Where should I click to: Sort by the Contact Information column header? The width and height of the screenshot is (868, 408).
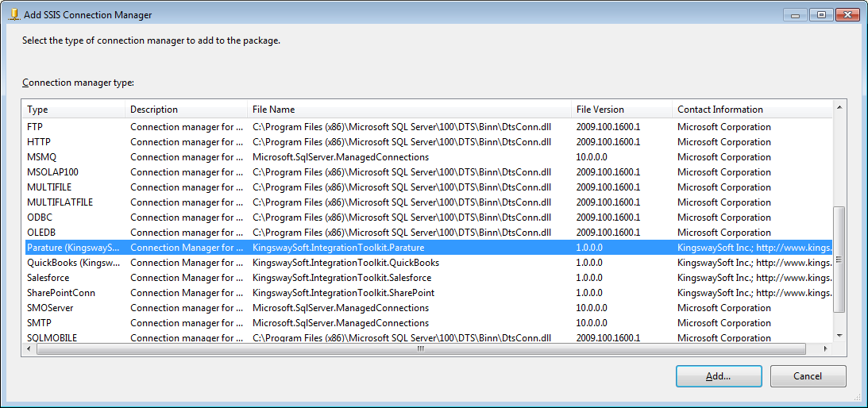coord(752,110)
